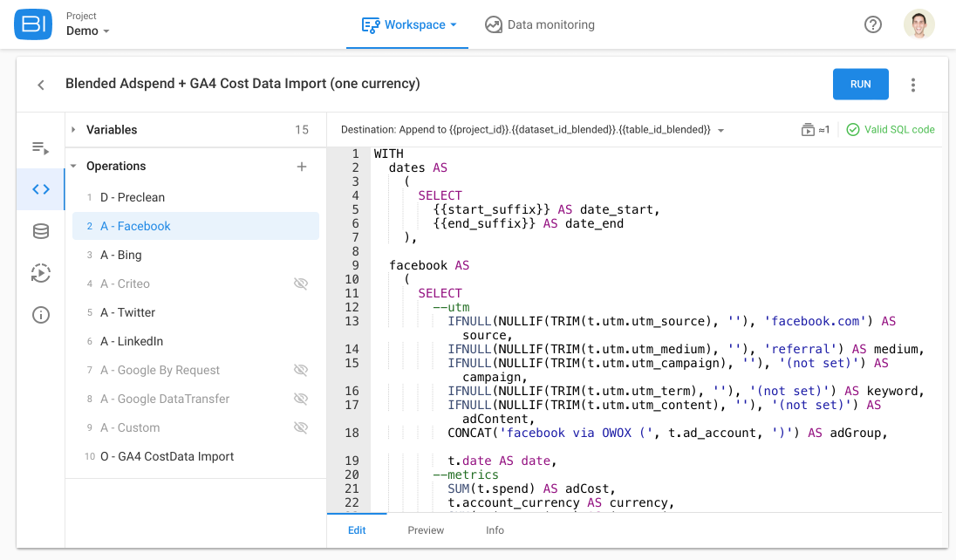Add a new operation with plus icon

pos(302,167)
